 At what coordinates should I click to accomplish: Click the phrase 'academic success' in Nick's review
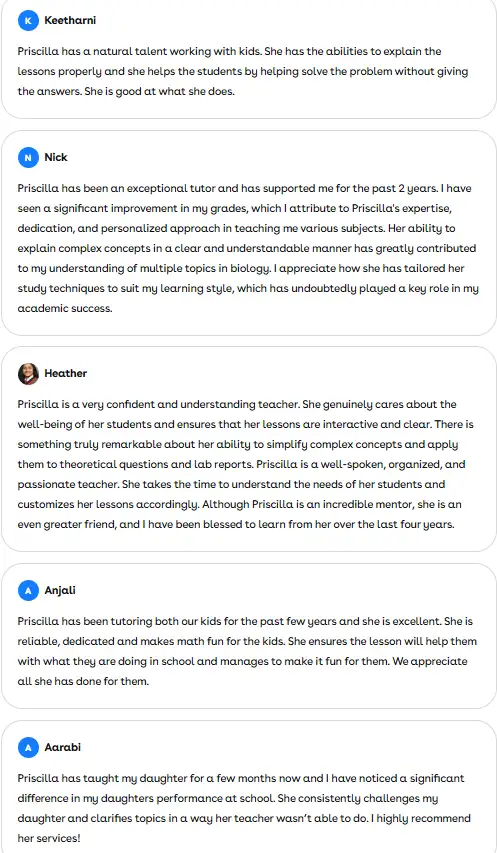(65, 308)
